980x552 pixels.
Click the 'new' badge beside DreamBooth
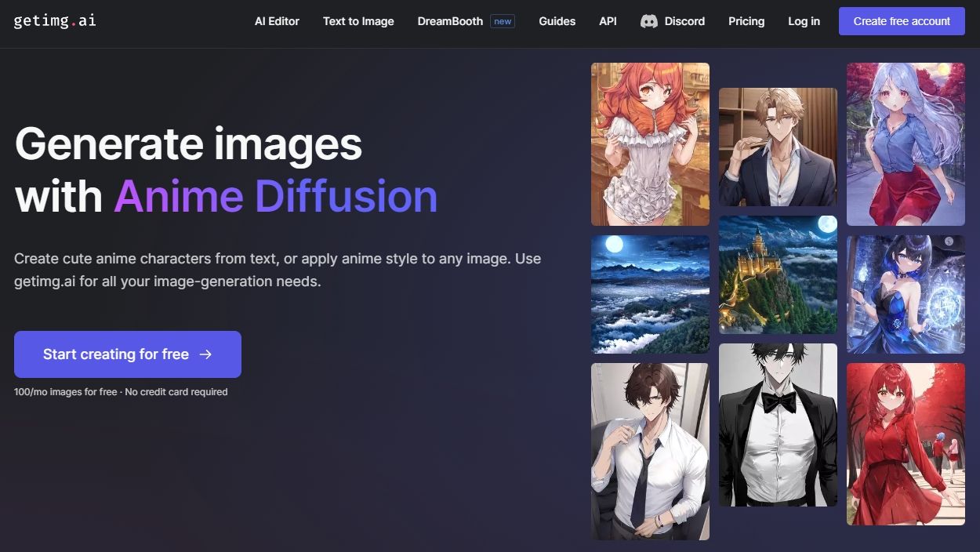[503, 21]
